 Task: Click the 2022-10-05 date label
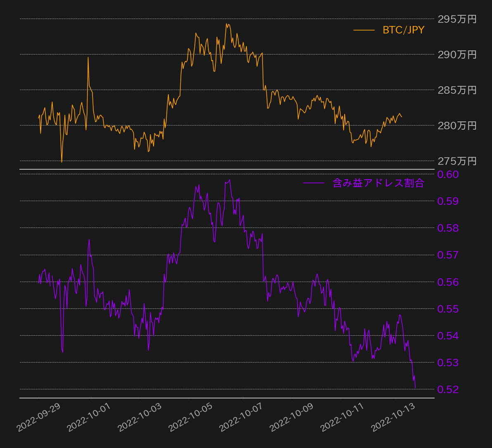191,418
